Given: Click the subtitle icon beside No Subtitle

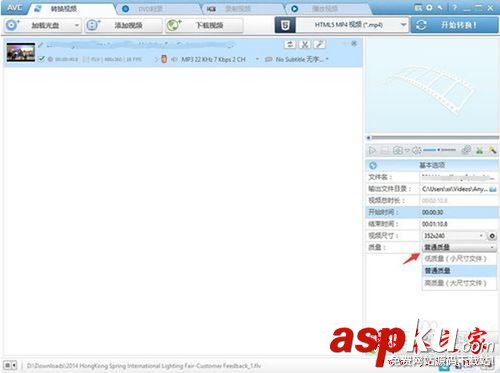Looking at the screenshot, I should click(x=269, y=59).
